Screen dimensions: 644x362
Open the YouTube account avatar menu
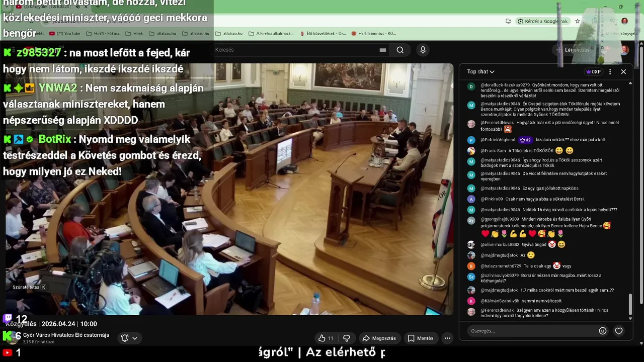point(624,50)
